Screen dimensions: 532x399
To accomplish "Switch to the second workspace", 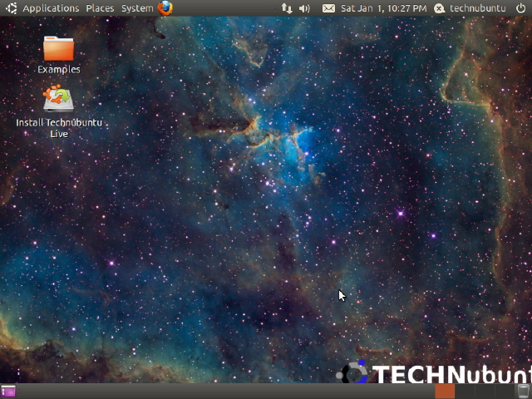I will (465, 392).
